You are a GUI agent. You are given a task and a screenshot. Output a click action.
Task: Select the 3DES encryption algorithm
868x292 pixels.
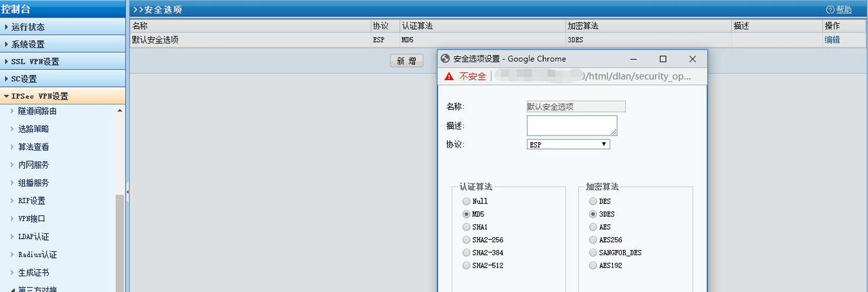(593, 214)
